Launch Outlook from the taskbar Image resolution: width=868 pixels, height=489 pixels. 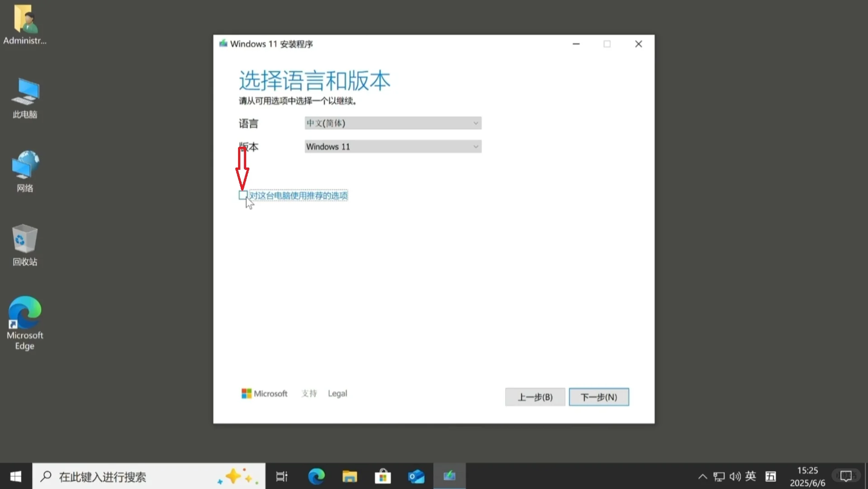[x=416, y=476]
